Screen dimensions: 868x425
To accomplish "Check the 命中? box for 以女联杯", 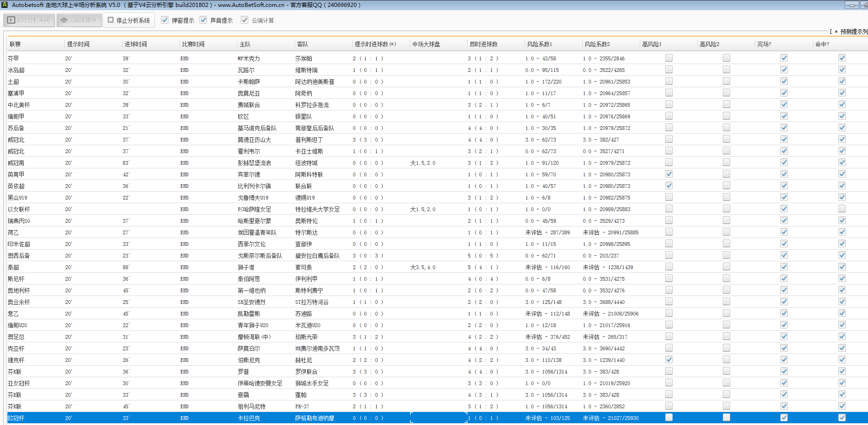I will pyautogui.click(x=842, y=209).
